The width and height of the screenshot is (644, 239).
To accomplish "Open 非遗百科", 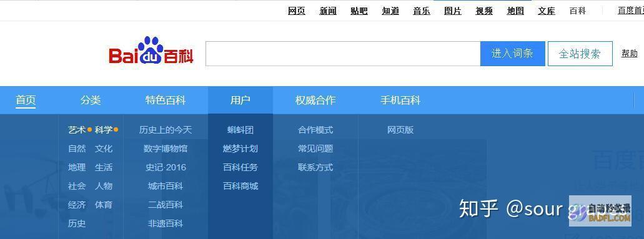I will [166, 224].
